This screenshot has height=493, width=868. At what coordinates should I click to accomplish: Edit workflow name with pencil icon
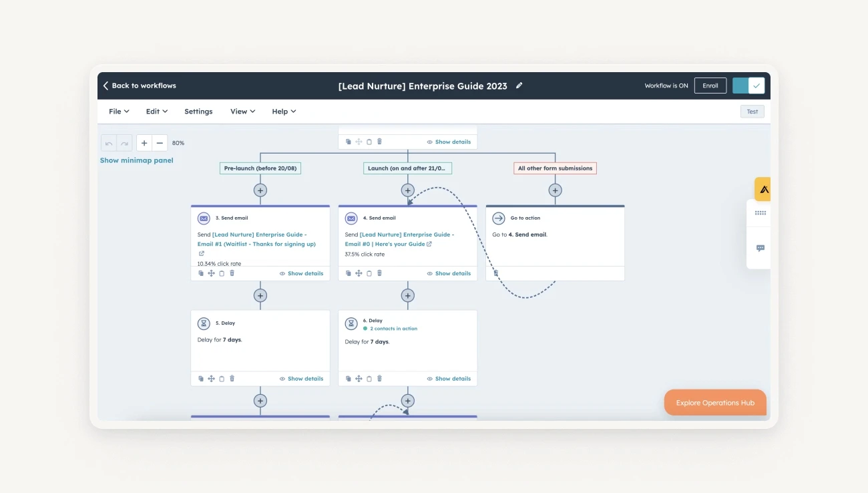coord(519,86)
